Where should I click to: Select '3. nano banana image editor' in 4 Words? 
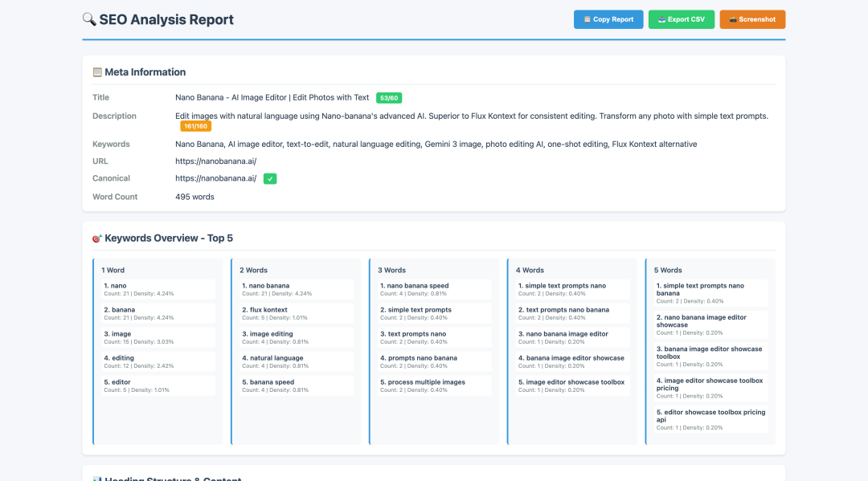pos(572,338)
